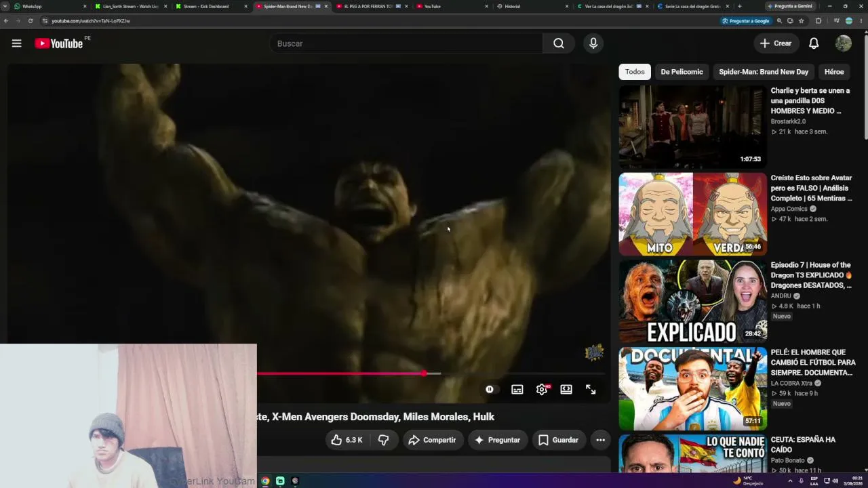Screen dimensions: 868x488
Task: Click the YouTube search input field
Action: point(406,43)
